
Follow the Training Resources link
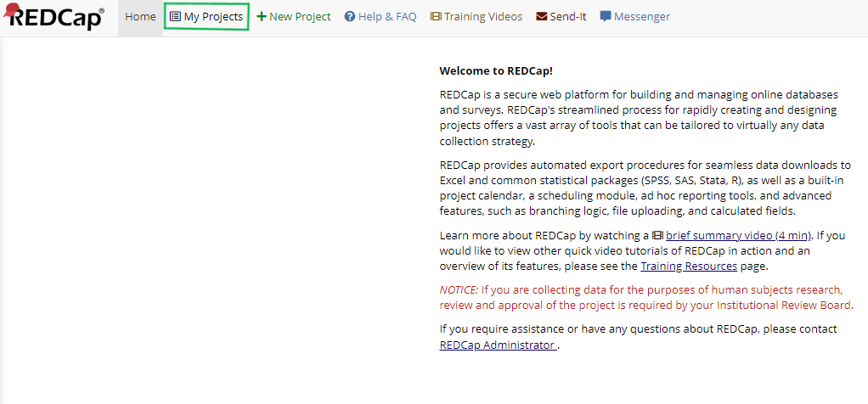[x=688, y=267]
